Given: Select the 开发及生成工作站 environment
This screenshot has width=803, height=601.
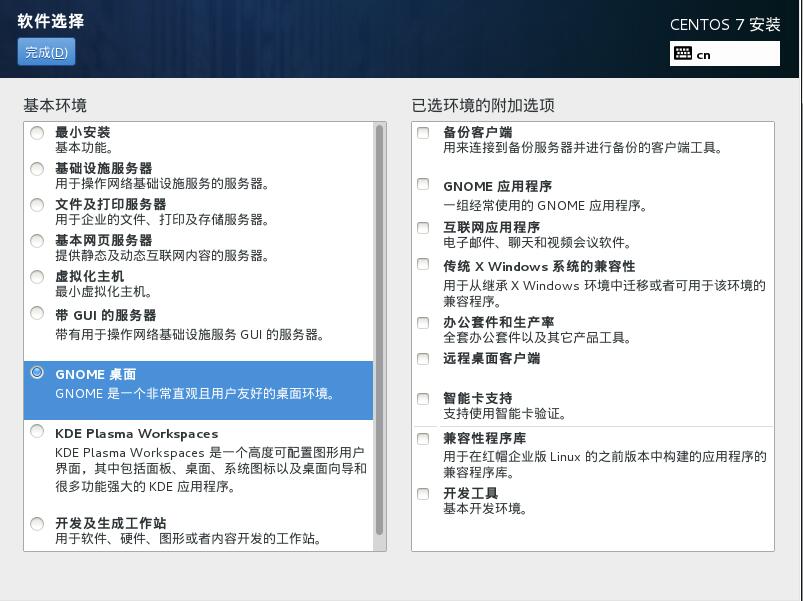Looking at the screenshot, I should click(36, 524).
